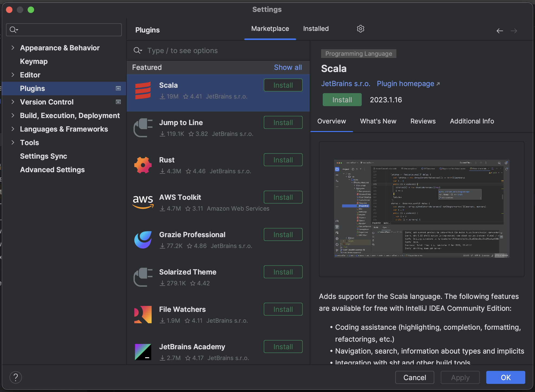Select the Reviews tab for Scala

coord(423,121)
